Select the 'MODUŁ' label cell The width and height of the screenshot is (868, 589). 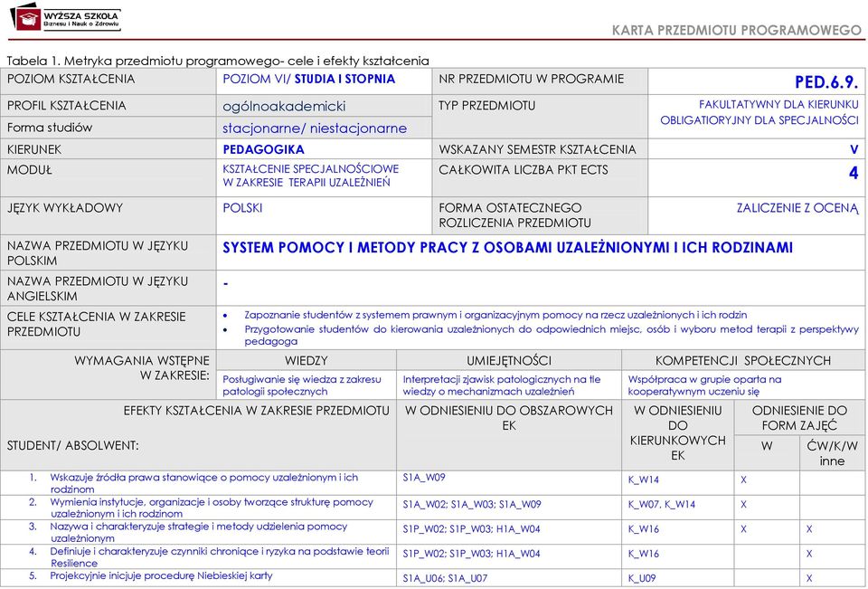[108, 178]
